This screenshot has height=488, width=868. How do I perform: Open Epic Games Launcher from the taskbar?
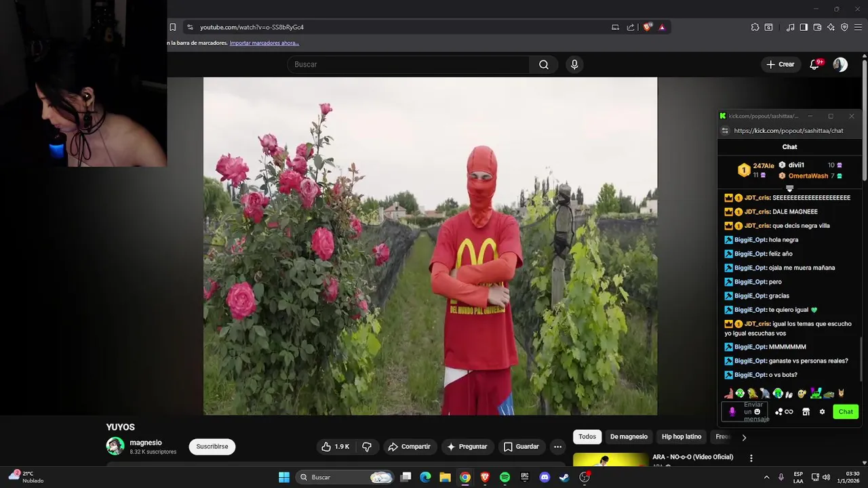click(x=524, y=477)
